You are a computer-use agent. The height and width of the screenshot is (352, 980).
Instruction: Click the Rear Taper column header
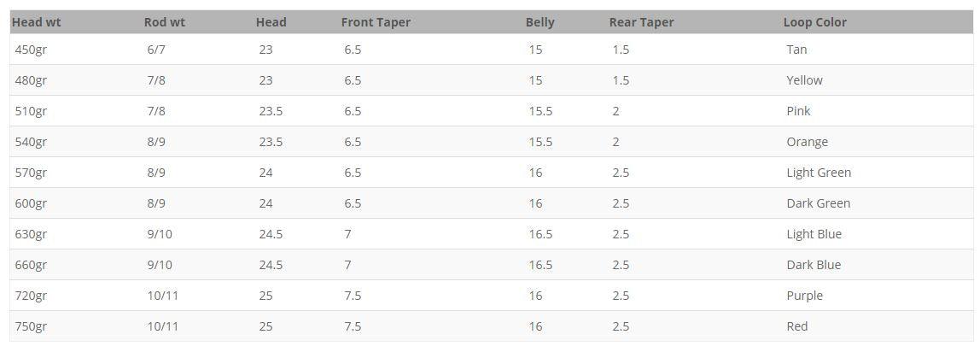[641, 22]
